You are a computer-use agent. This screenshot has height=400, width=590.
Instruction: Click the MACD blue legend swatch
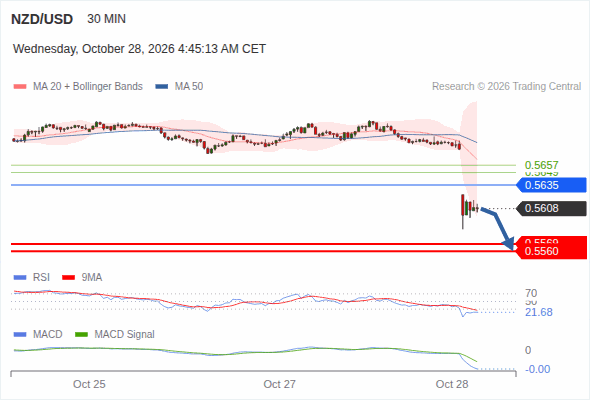20,335
